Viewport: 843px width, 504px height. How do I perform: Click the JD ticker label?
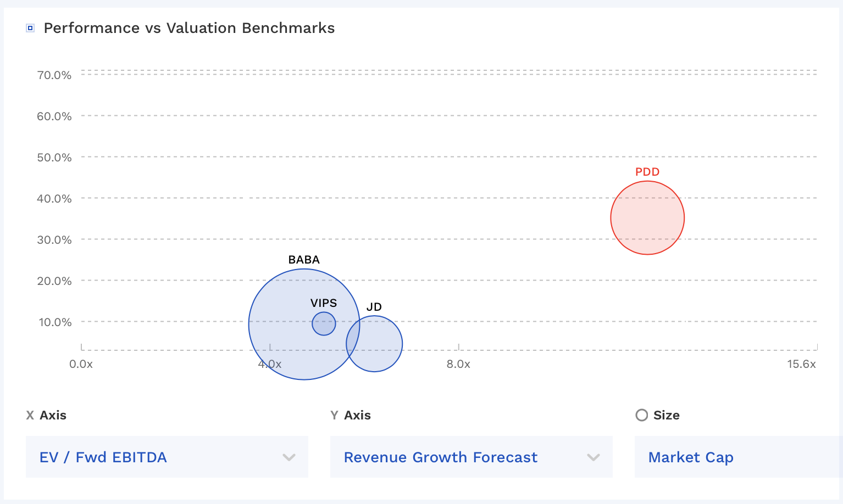[x=374, y=307]
